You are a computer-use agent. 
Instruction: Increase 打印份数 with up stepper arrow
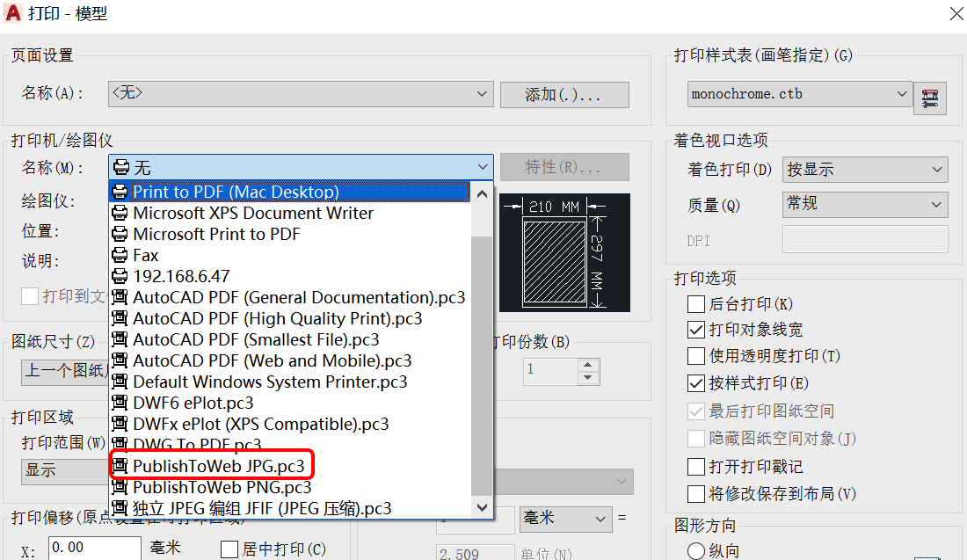pos(588,365)
